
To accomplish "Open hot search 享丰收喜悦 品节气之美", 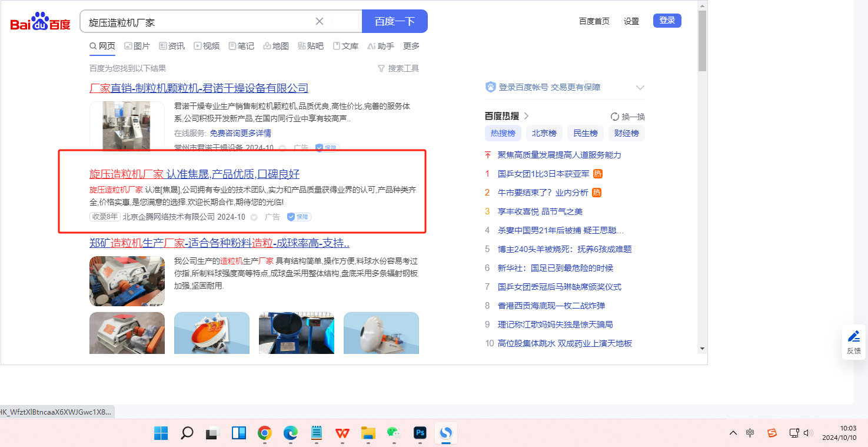I will pyautogui.click(x=540, y=211).
